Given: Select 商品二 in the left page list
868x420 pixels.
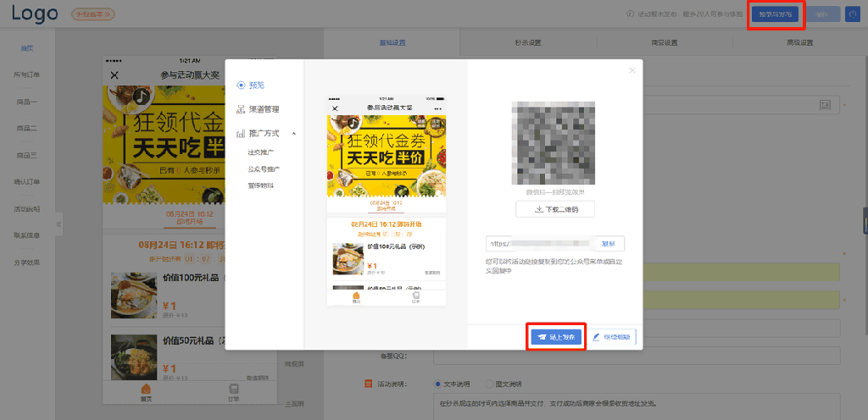Looking at the screenshot, I should [27, 128].
